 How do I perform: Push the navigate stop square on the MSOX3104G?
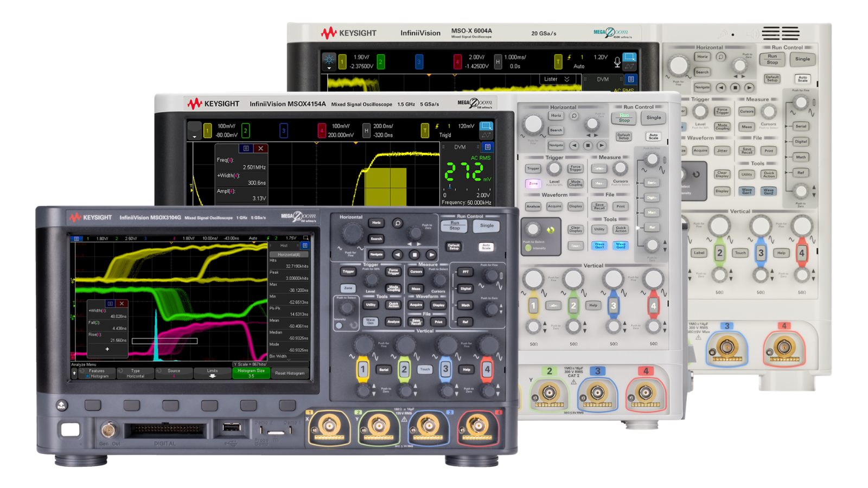(414, 254)
